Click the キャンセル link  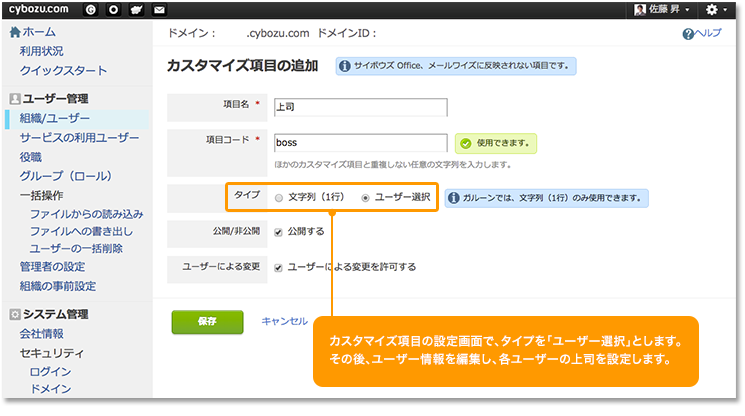(x=284, y=321)
